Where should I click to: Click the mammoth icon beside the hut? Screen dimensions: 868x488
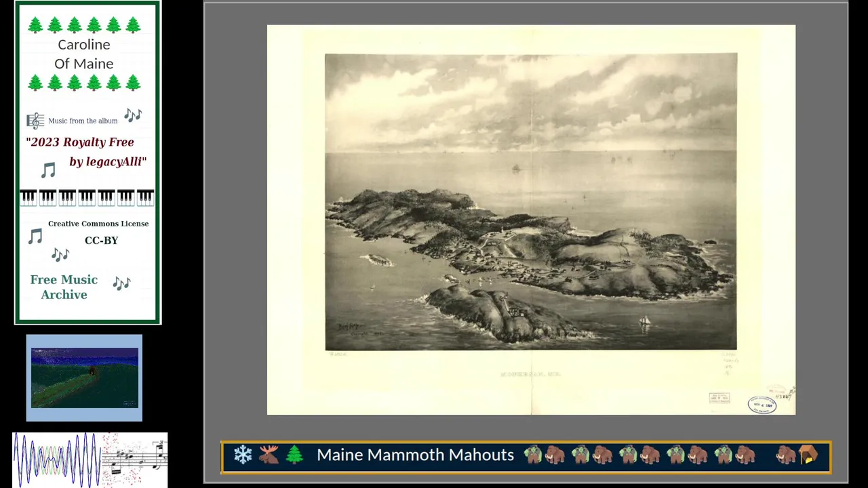tap(785, 455)
